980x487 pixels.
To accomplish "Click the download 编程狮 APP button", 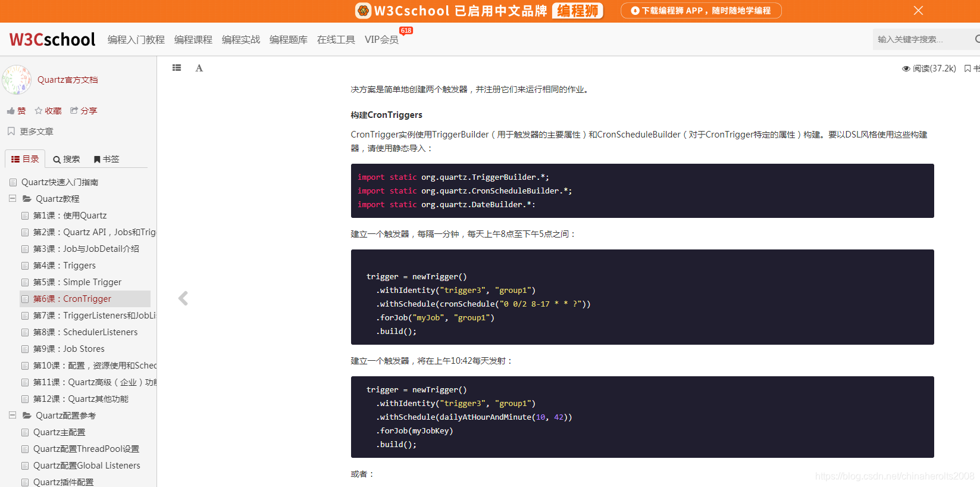I will coord(701,11).
